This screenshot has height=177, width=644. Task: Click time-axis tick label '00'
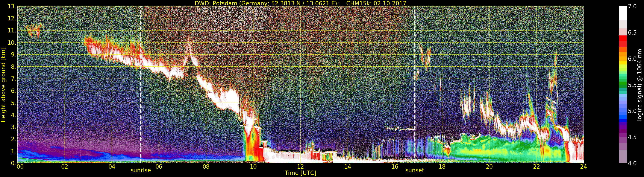(20, 166)
